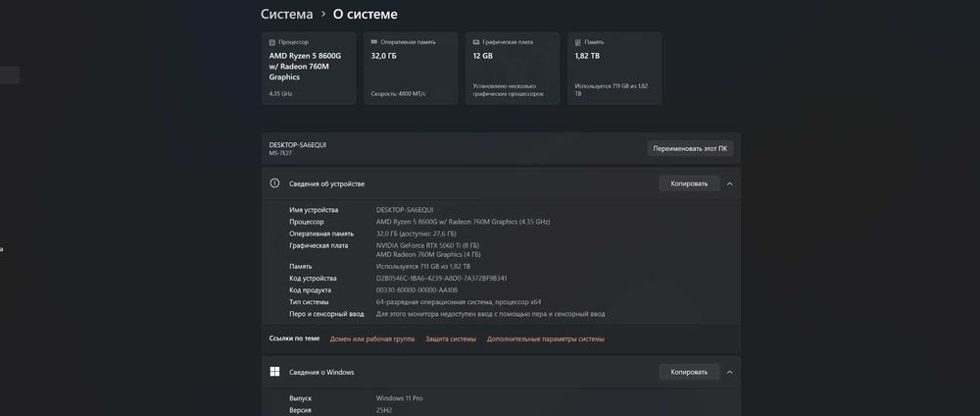Screen dimensions: 980x416
Task: Open the Дополнительные параметры системы link
Action: pyautogui.click(x=546, y=339)
